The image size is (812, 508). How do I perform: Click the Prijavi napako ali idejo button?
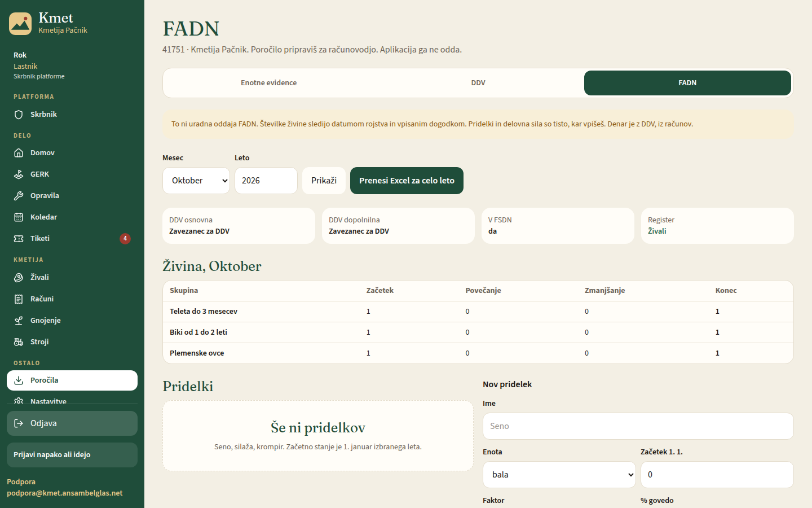[x=72, y=455]
